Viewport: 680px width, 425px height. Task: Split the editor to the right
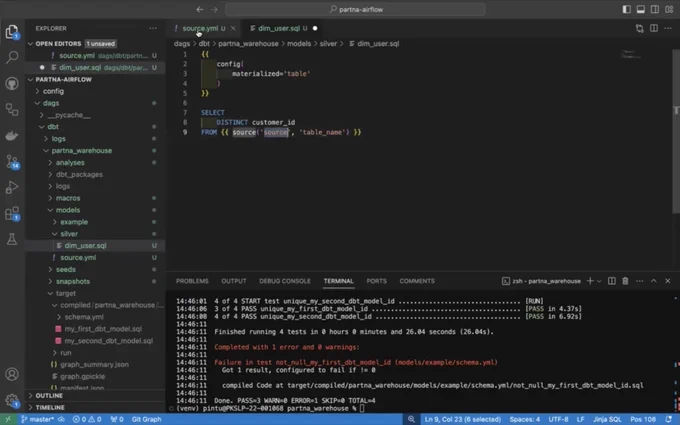tap(654, 28)
